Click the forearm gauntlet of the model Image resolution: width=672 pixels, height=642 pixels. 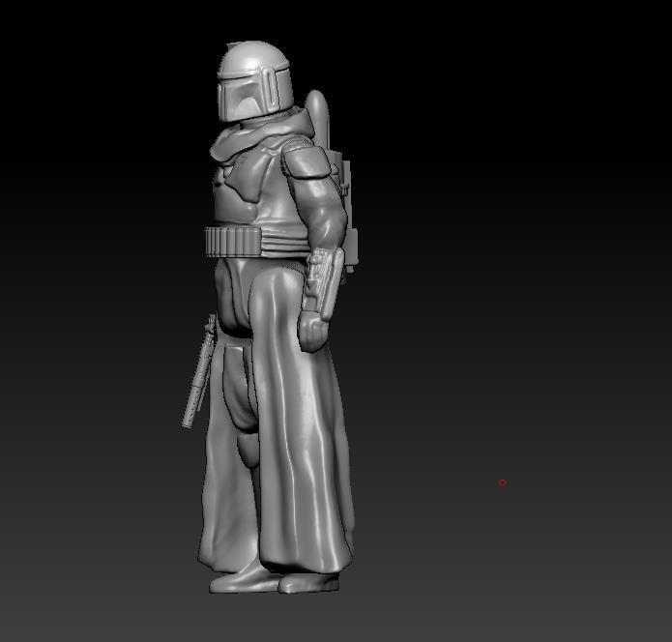(323, 283)
